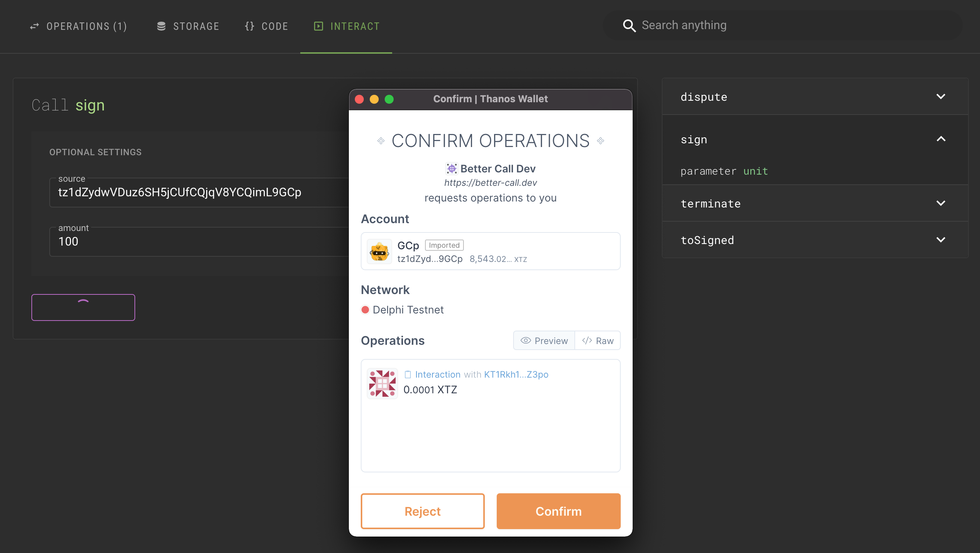Click the OPTIONAL SETTINGS label

click(x=95, y=152)
